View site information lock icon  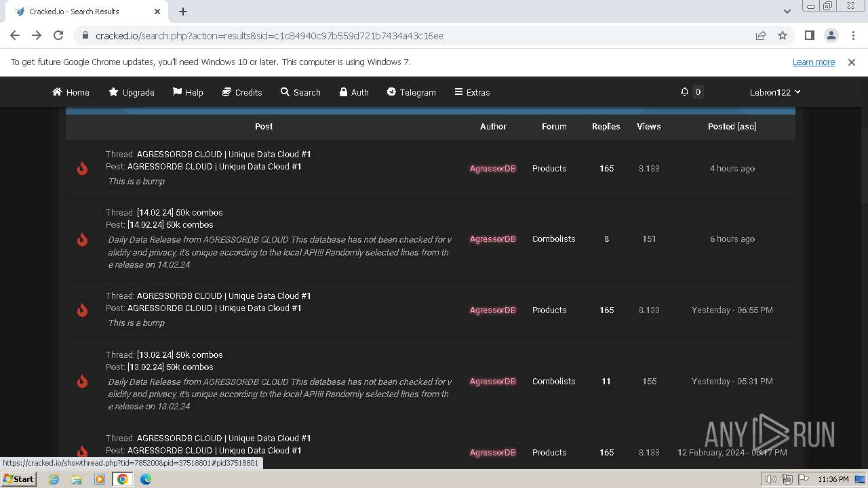(x=85, y=35)
